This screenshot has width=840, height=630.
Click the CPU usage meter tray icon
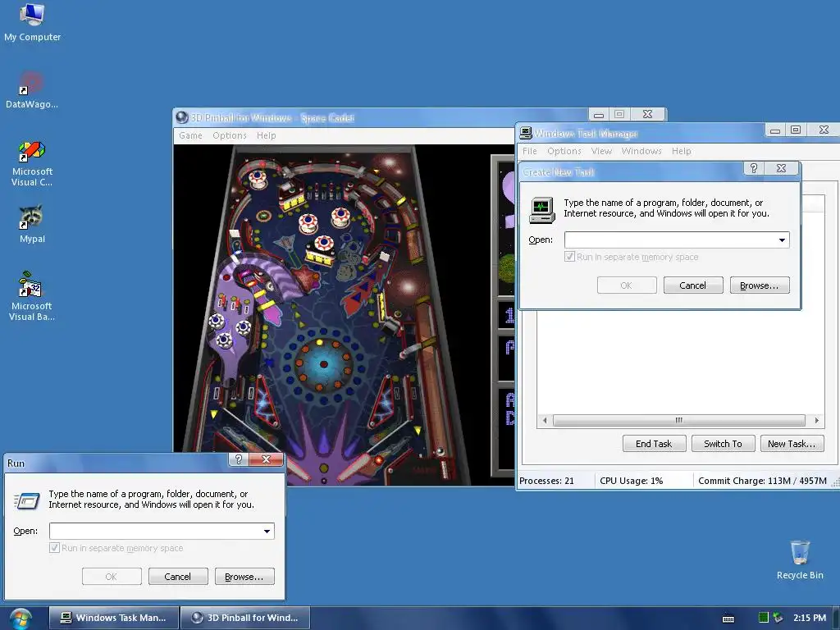[x=764, y=618]
